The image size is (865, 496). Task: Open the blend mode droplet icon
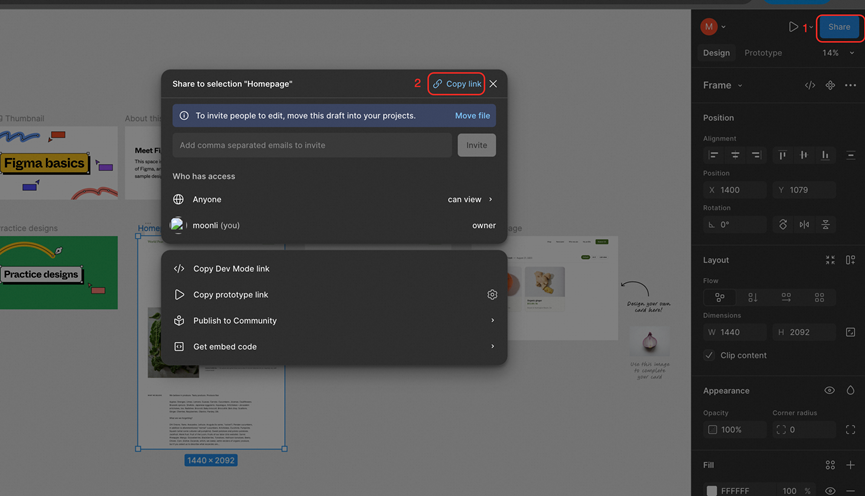point(850,391)
